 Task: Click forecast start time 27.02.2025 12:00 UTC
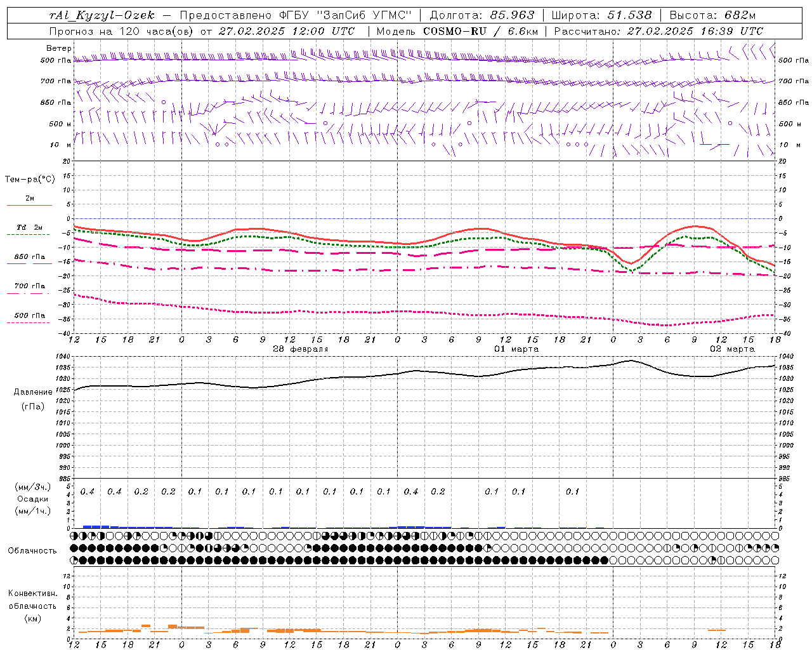tap(287, 31)
